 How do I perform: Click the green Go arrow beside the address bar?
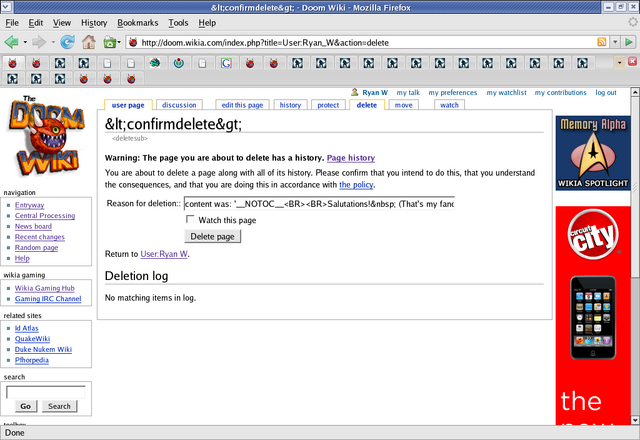[629, 42]
